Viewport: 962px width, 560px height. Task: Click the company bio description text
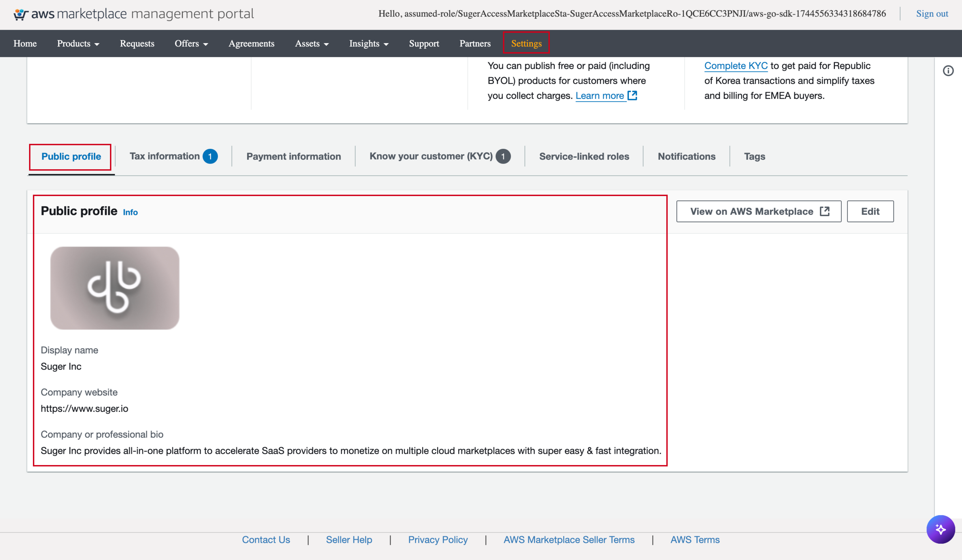point(351,451)
